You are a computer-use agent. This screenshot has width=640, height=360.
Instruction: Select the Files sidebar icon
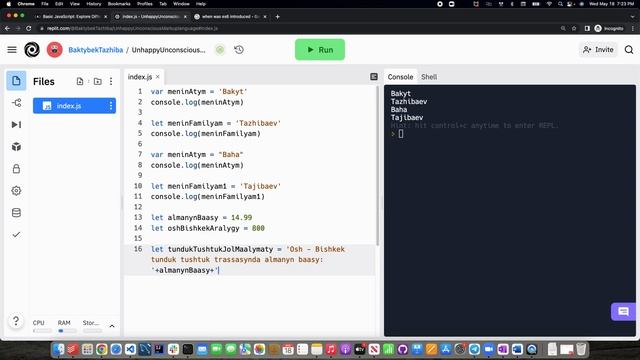[x=16, y=81]
